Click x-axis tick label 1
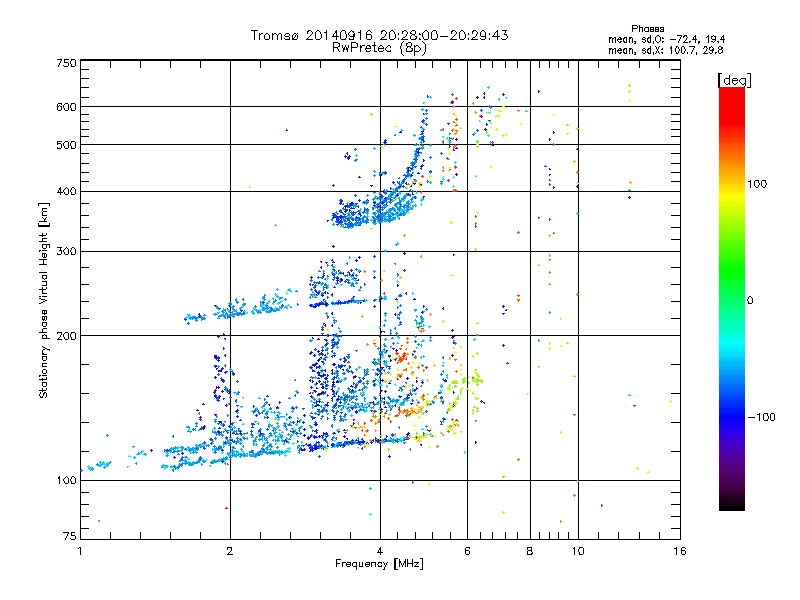800x600 pixels. 80,551
